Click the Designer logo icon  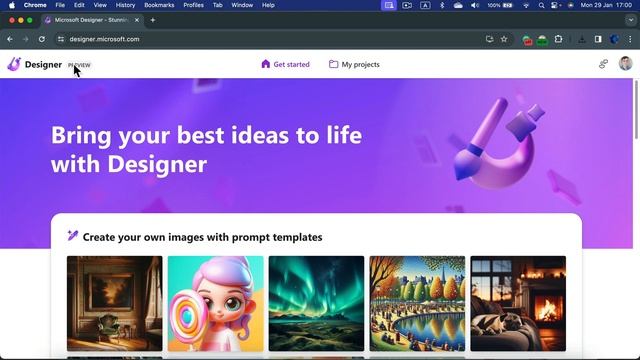[14, 64]
